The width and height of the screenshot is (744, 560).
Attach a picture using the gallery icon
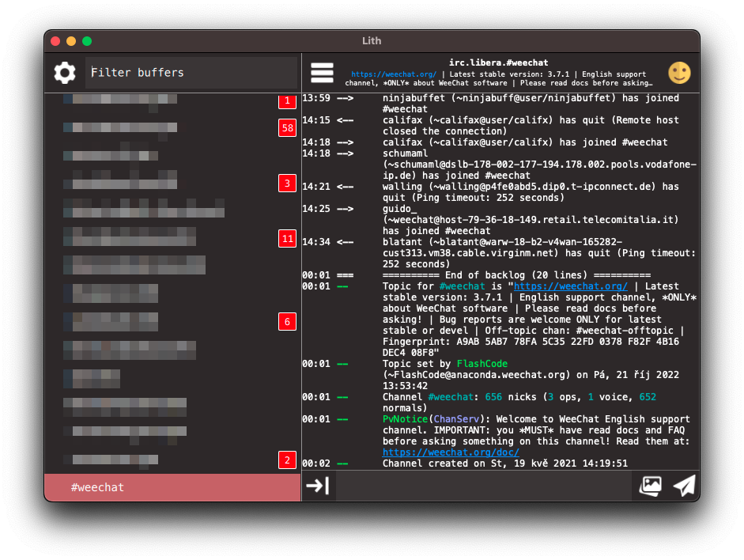coord(649,486)
